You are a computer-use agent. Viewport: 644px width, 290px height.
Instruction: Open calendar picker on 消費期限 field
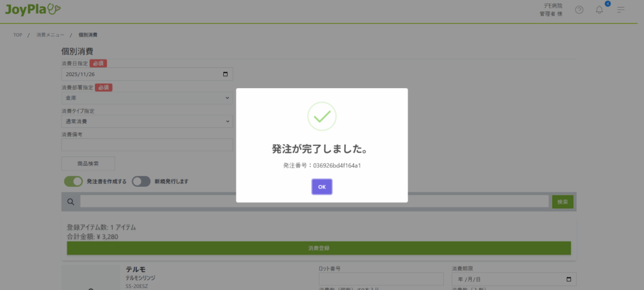[569, 279]
